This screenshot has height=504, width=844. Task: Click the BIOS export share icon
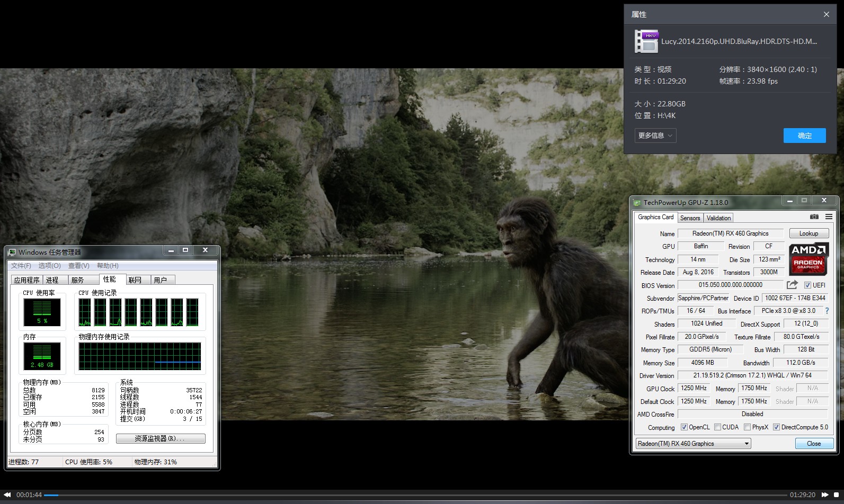pos(792,285)
